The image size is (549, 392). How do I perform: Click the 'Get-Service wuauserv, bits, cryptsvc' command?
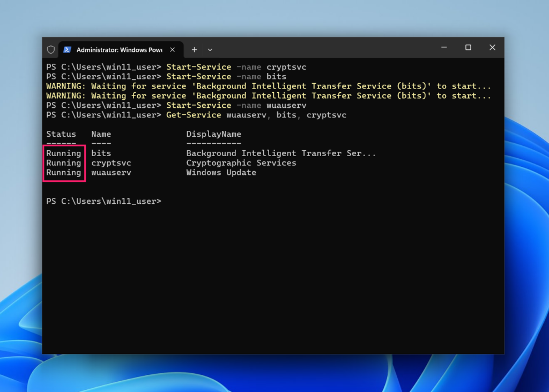pos(256,115)
